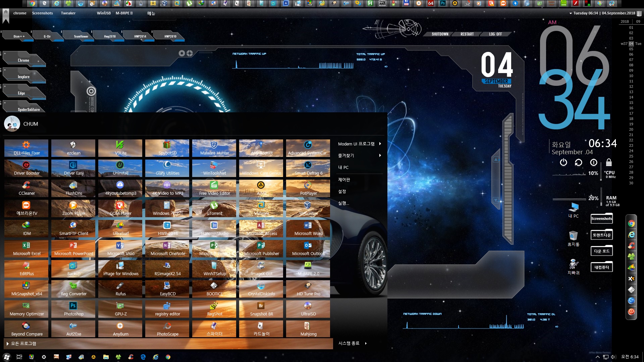Open the Screenshots menu in top bar
The image size is (644, 362).
[x=42, y=13]
